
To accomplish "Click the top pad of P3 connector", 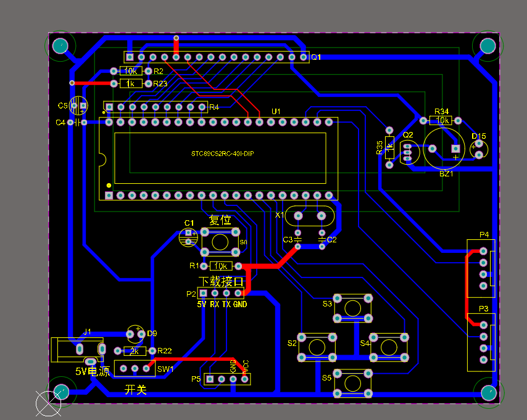I will pos(483,325).
